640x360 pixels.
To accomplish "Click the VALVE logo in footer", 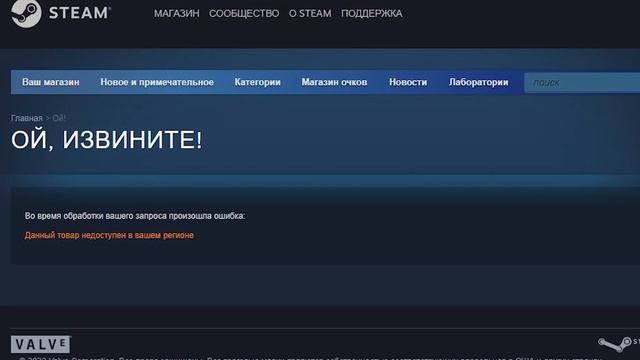I will pos(40,344).
